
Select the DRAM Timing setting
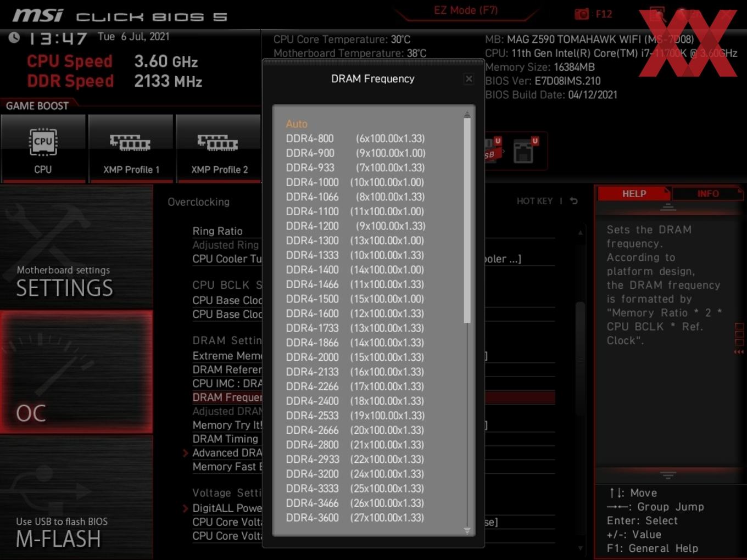click(225, 439)
